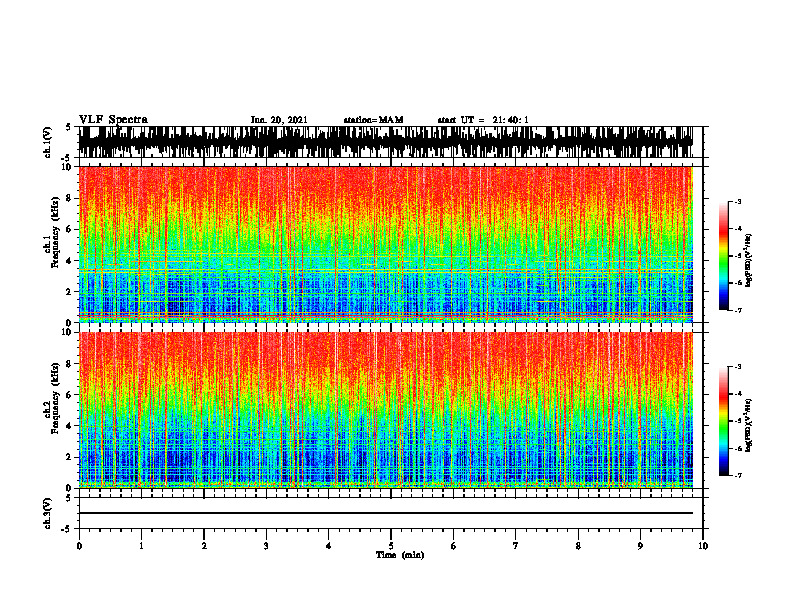The width and height of the screenshot is (792, 612).
Task: Click the "-5" volt tick of ch.1(V) panel
Action: pos(67,158)
